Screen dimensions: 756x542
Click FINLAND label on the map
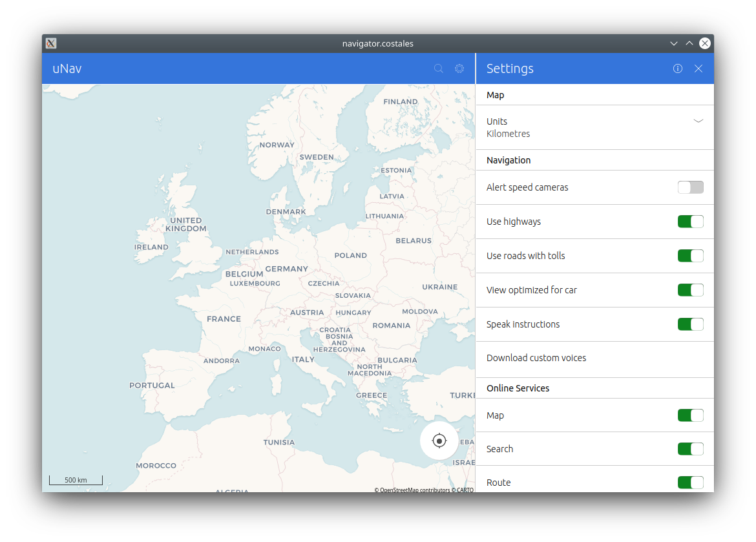pos(400,101)
